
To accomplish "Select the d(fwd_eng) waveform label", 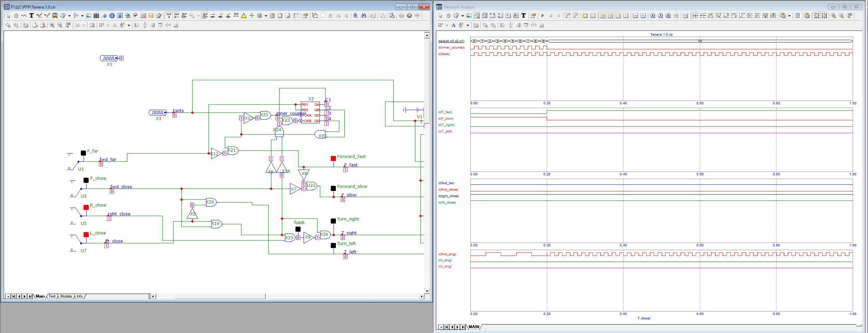I will (447, 254).
